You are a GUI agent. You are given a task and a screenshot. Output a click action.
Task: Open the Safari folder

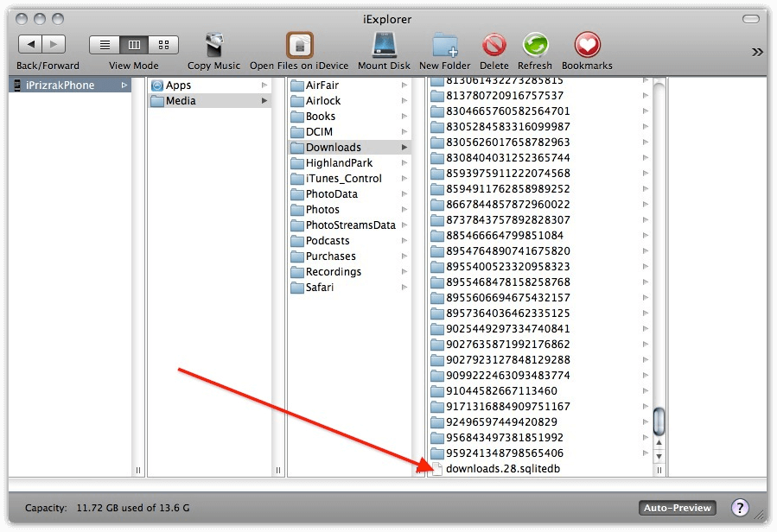(350, 288)
